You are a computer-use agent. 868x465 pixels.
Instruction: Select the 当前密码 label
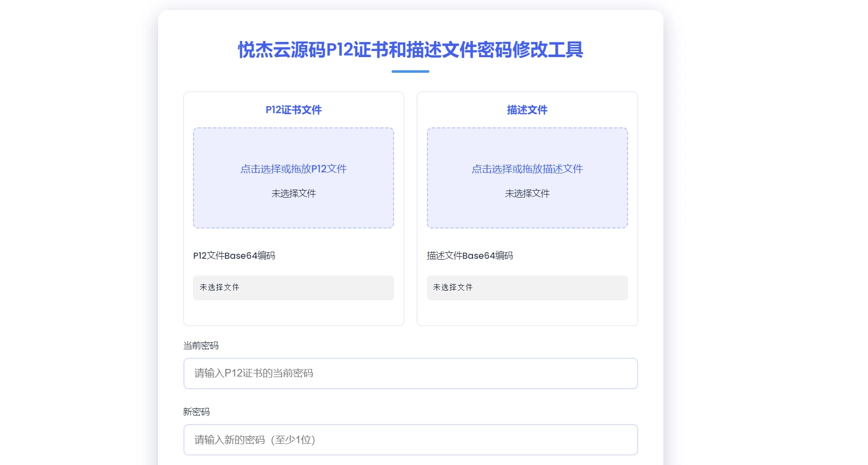pos(201,345)
